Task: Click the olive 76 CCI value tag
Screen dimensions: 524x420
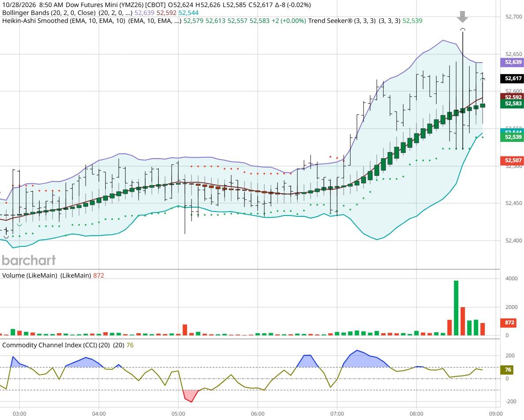Action: coord(507,370)
